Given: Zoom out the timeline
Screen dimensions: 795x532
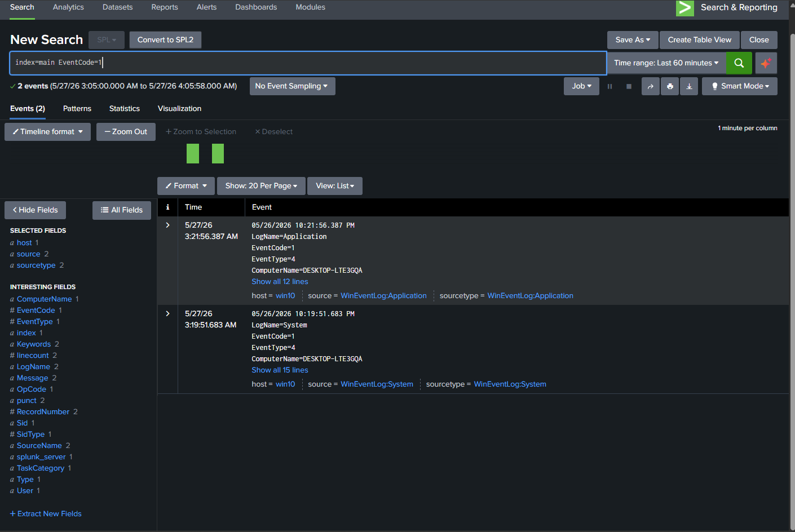Looking at the screenshot, I should (x=126, y=132).
